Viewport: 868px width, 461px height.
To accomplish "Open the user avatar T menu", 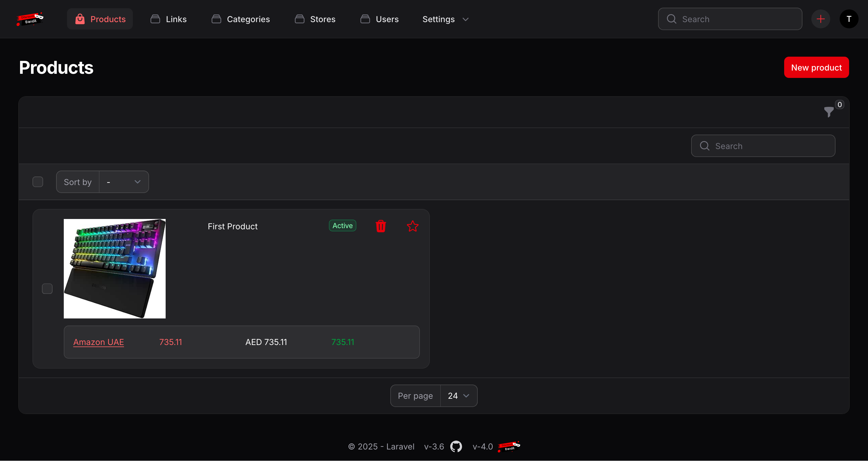I will point(849,19).
